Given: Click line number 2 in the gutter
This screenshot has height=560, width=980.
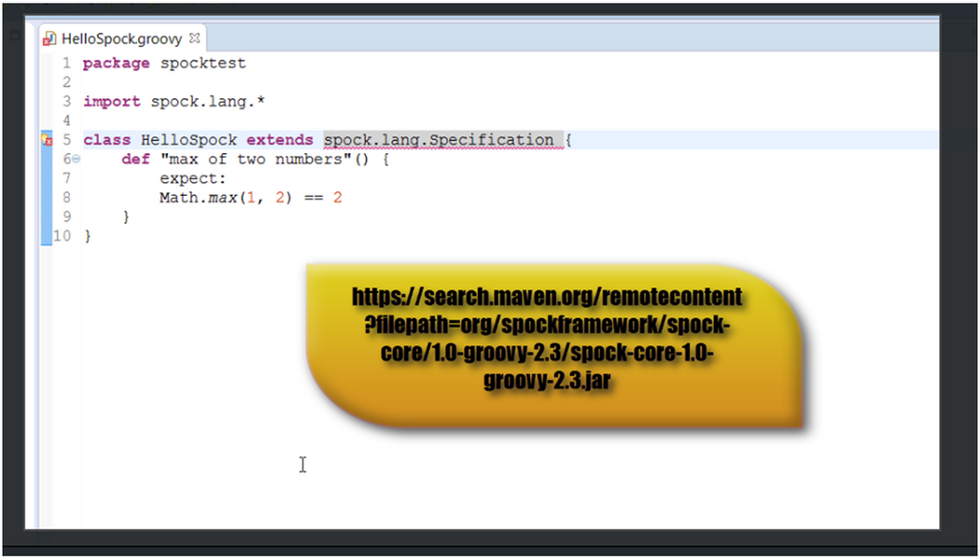Looking at the screenshot, I should [x=67, y=82].
